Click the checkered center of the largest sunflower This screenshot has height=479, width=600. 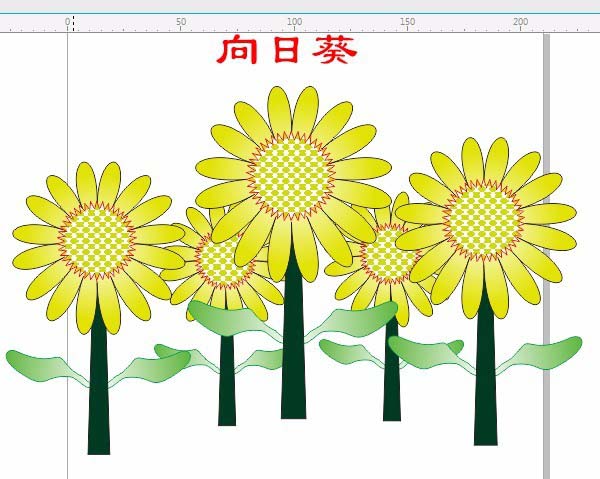tap(293, 176)
